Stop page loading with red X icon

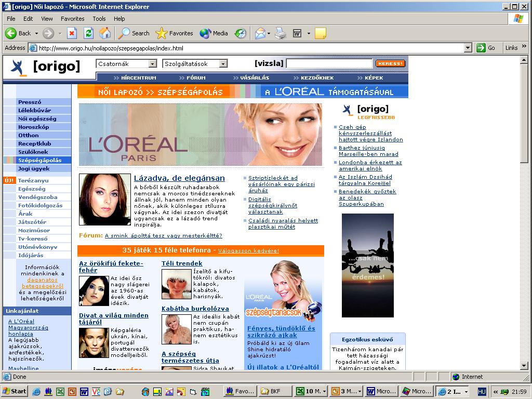(72, 33)
